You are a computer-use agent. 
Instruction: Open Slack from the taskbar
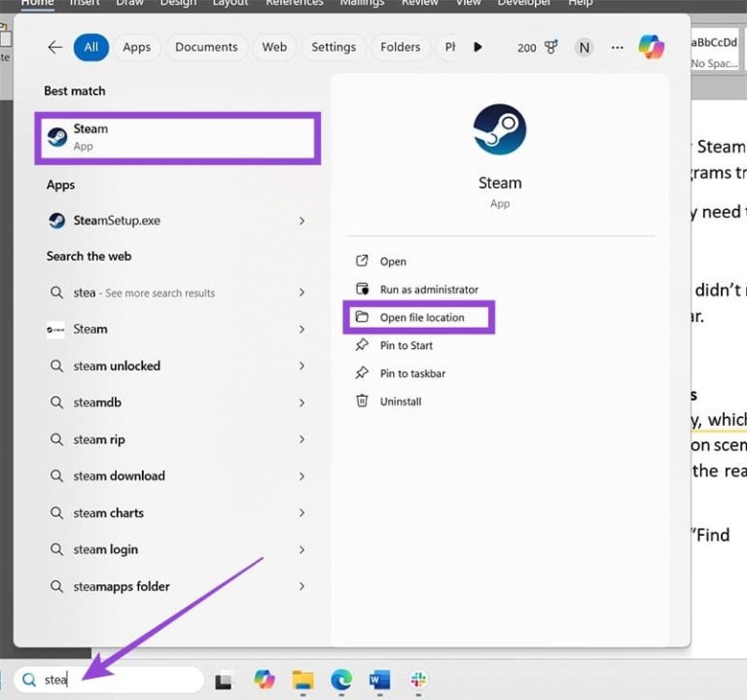coord(418,680)
